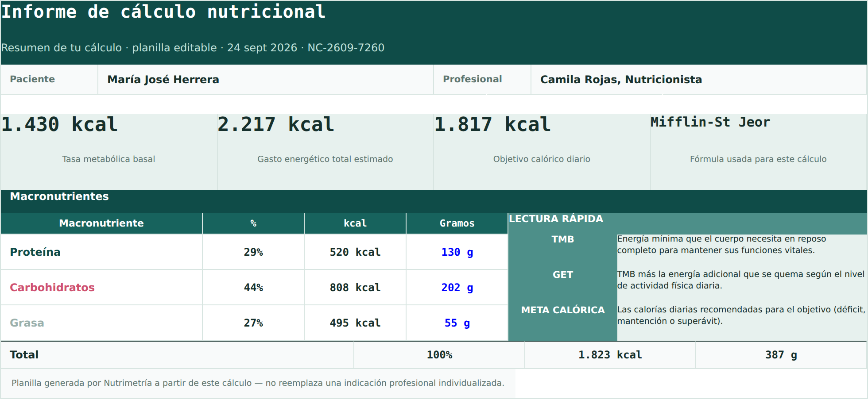The height and width of the screenshot is (400, 868).
Task: Edit the 202 g carbohydrates grams cell
Action: 457,288
